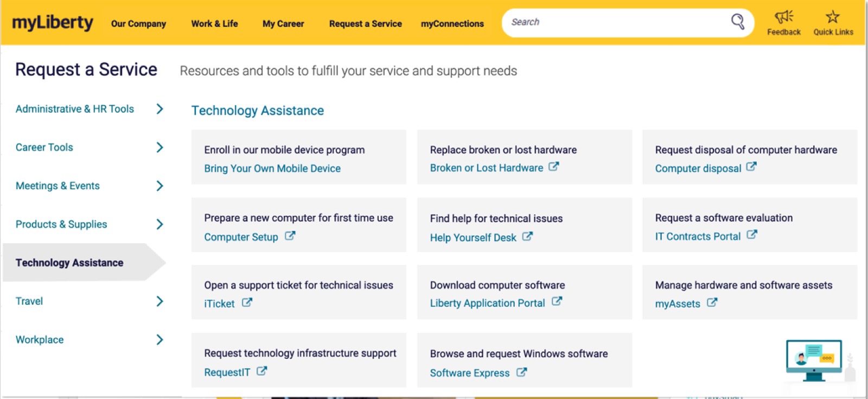Open the Computer disposal link
Screen dimensions: 868x399
pos(698,169)
